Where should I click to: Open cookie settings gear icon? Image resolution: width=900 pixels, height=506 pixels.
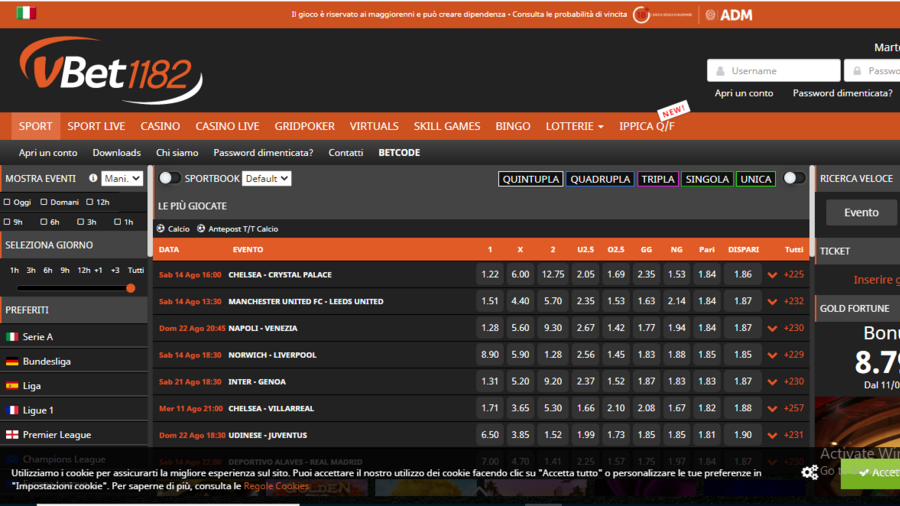(810, 473)
